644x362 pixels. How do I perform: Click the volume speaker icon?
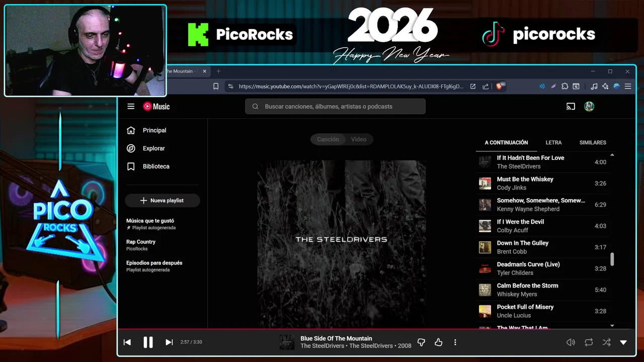571,342
